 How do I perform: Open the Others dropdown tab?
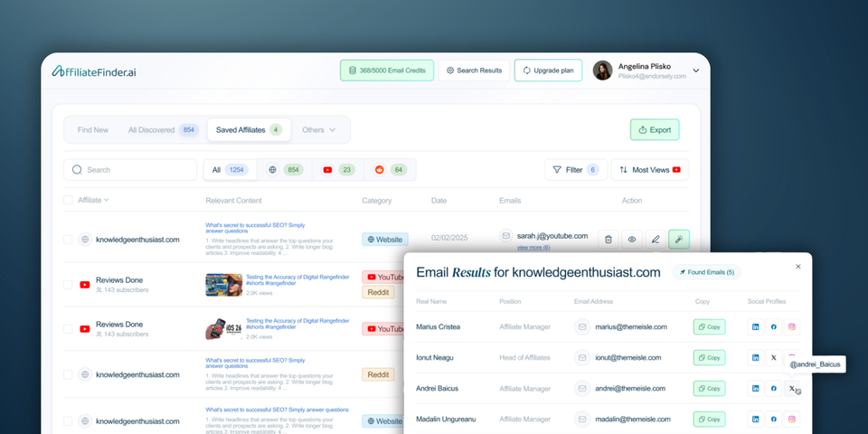coord(319,130)
